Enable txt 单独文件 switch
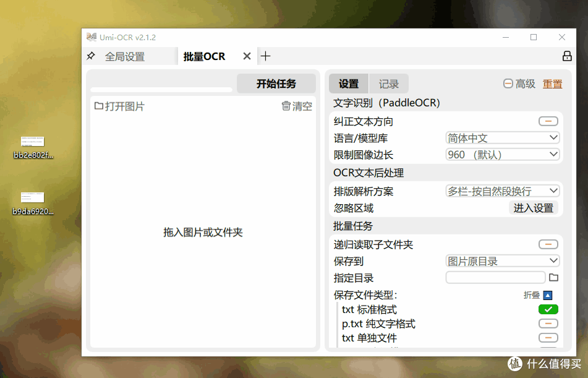This screenshot has width=588, height=378. [548, 338]
